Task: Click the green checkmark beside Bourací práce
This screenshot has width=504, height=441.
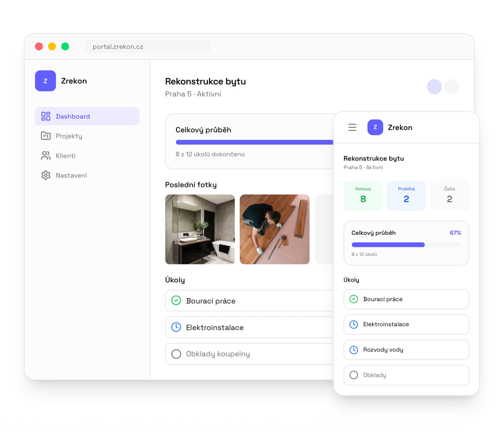Action: (176, 301)
